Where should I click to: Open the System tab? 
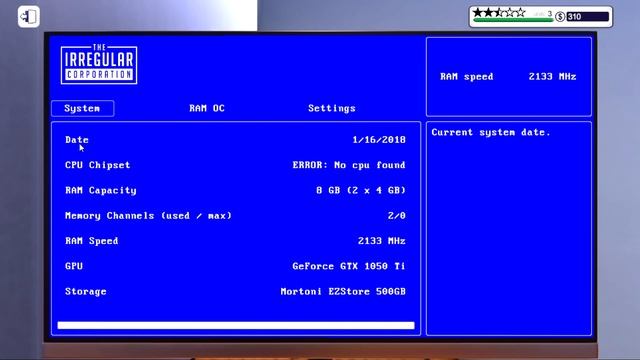[82, 108]
